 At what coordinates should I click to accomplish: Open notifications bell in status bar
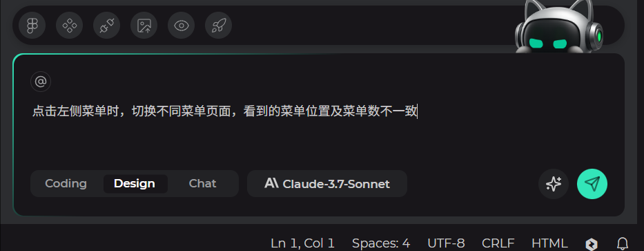coord(623,243)
